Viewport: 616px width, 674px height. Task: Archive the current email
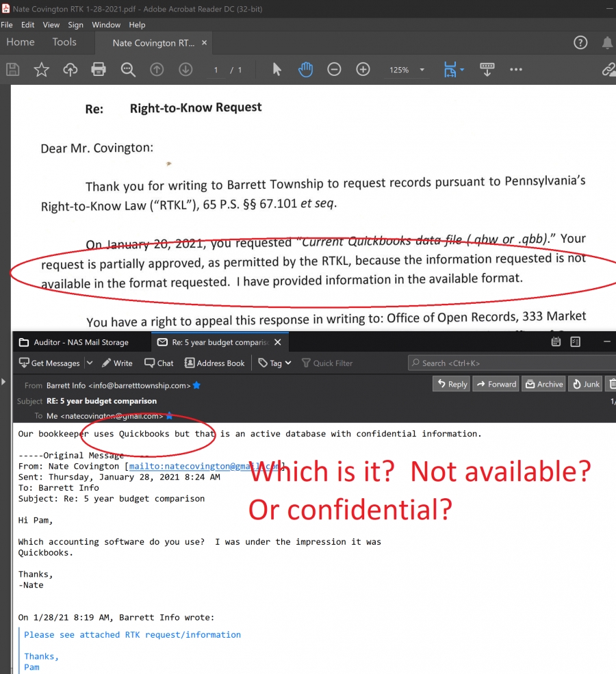(x=544, y=384)
